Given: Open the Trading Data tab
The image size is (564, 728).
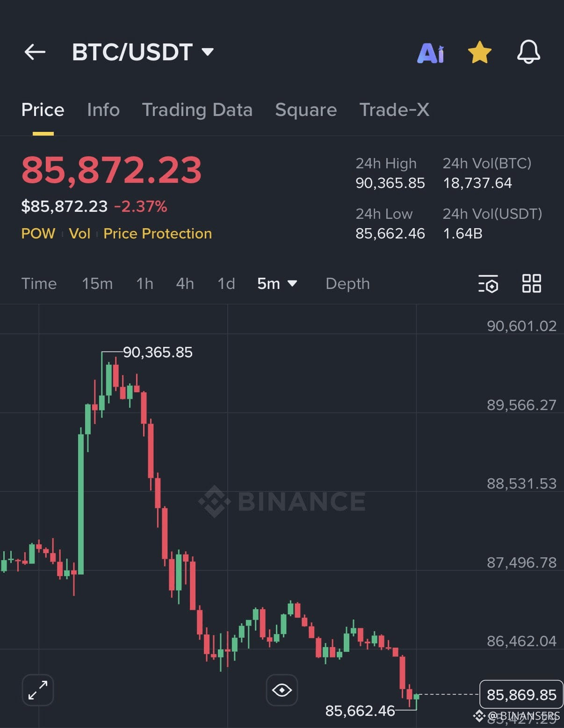Looking at the screenshot, I should (x=197, y=110).
